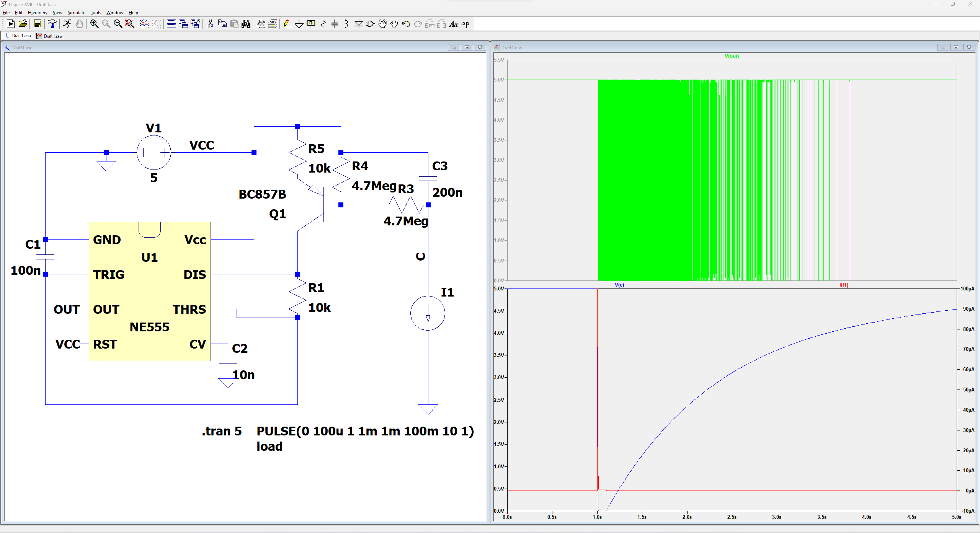Click the I1 current source symbol

(428, 313)
